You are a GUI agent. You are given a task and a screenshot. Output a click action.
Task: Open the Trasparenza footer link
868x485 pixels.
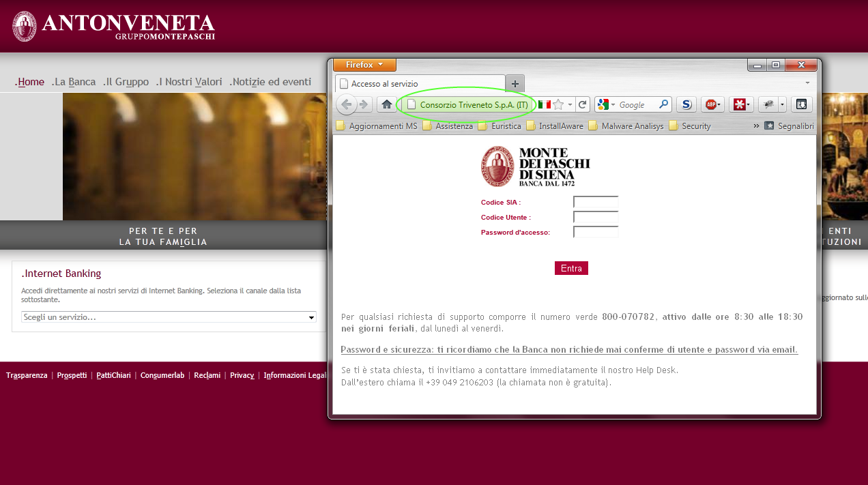pos(27,375)
